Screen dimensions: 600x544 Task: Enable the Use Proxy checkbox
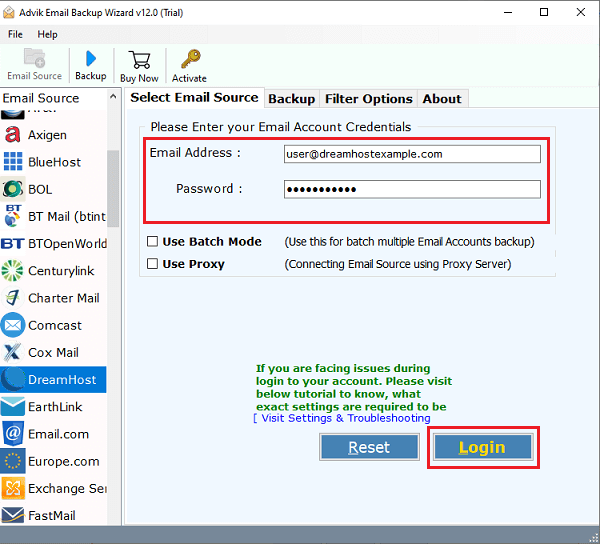coord(152,264)
